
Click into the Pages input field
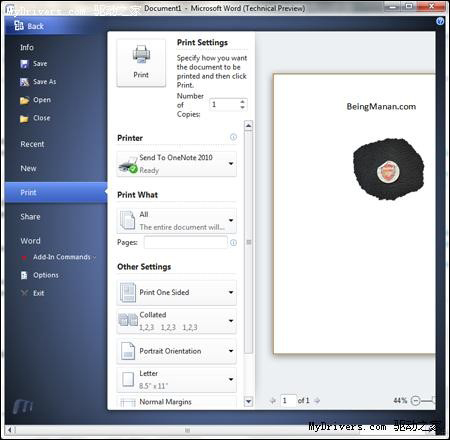click(x=186, y=242)
